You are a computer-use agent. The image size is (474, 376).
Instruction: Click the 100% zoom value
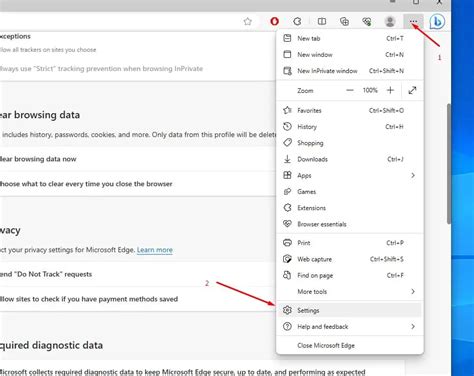pos(370,90)
